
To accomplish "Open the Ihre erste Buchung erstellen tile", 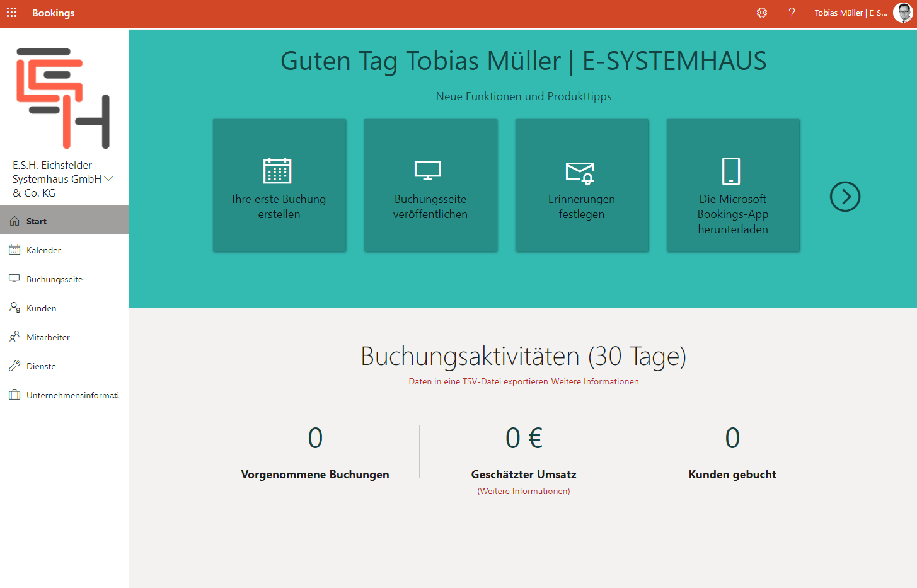I will click(279, 186).
